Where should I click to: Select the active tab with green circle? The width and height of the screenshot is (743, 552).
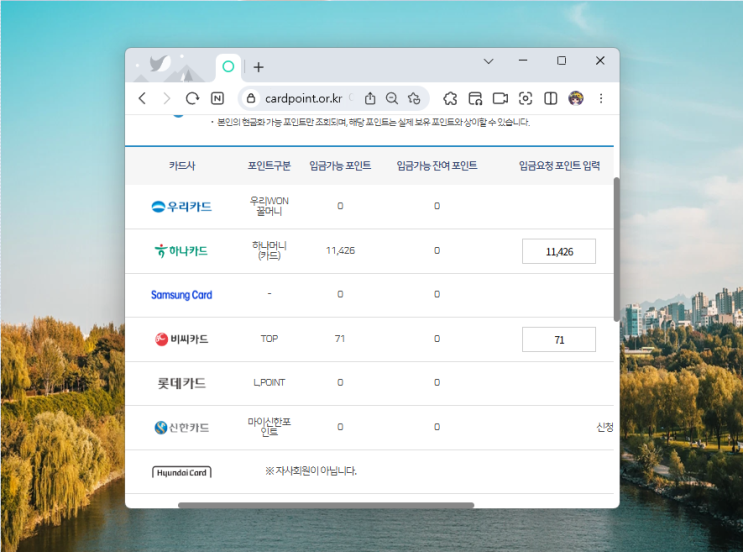[x=228, y=67]
